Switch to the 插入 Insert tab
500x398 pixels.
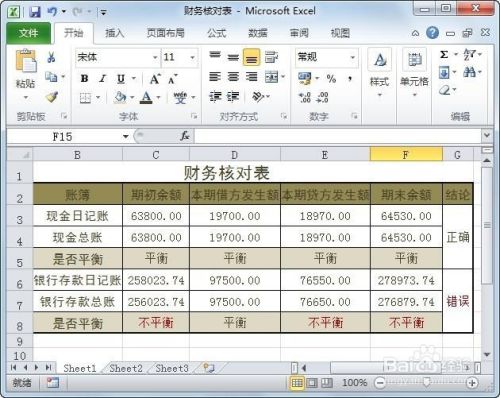pyautogui.click(x=115, y=33)
